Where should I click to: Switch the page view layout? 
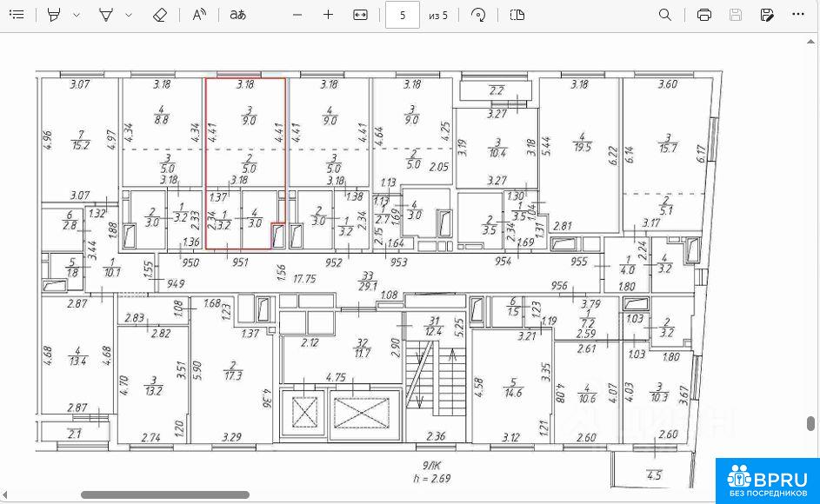(x=517, y=15)
